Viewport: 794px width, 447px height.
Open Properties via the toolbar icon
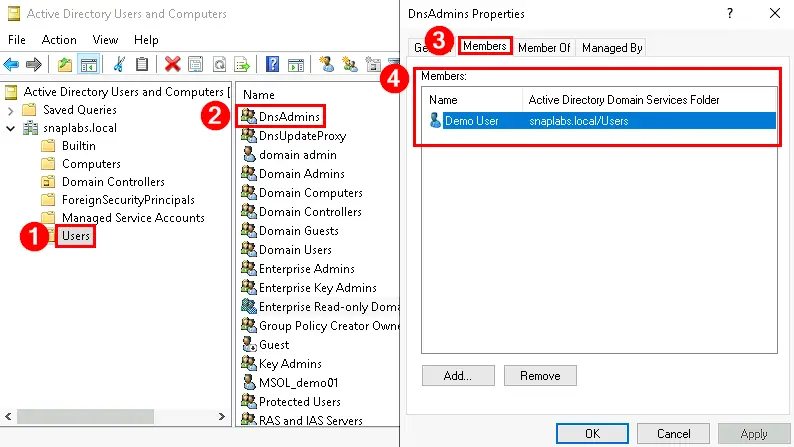(x=195, y=64)
